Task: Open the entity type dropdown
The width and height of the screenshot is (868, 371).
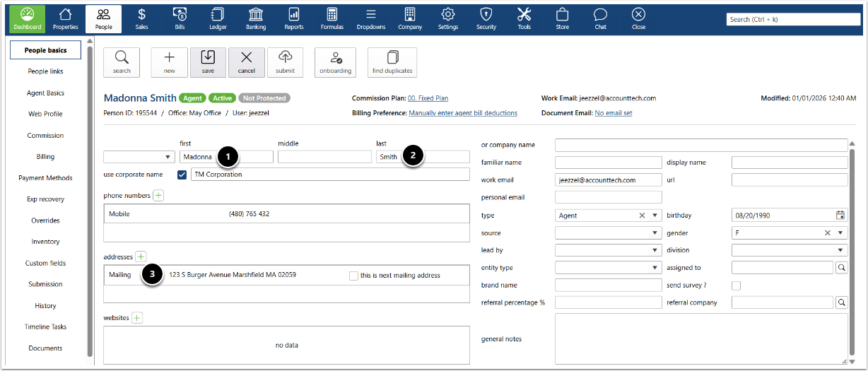Action: coord(655,268)
